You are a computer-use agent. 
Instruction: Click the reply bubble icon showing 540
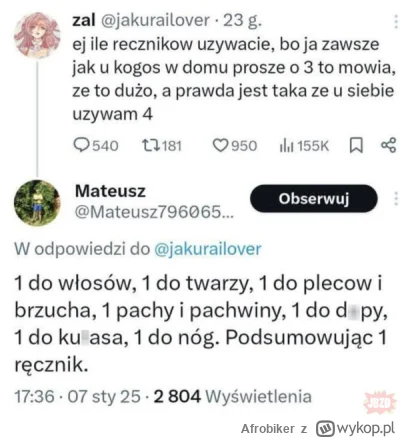[81, 146]
